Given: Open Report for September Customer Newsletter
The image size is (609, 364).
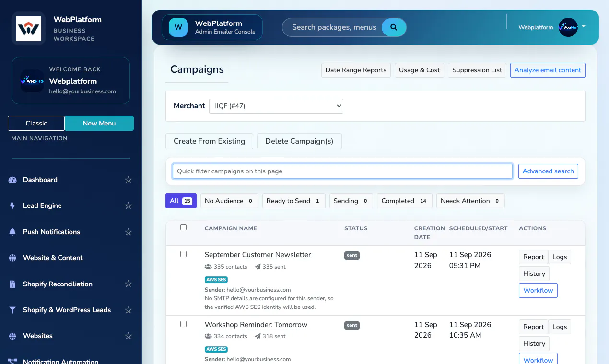Looking at the screenshot, I should pyautogui.click(x=533, y=257).
